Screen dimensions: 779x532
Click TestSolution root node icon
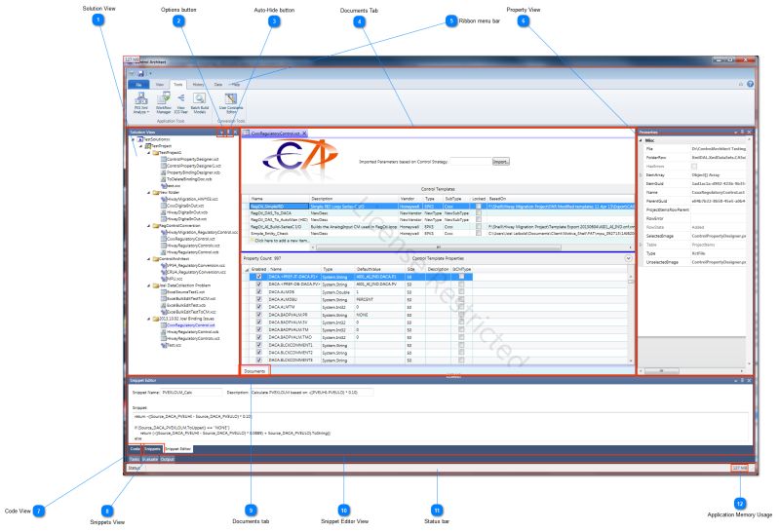click(140, 139)
